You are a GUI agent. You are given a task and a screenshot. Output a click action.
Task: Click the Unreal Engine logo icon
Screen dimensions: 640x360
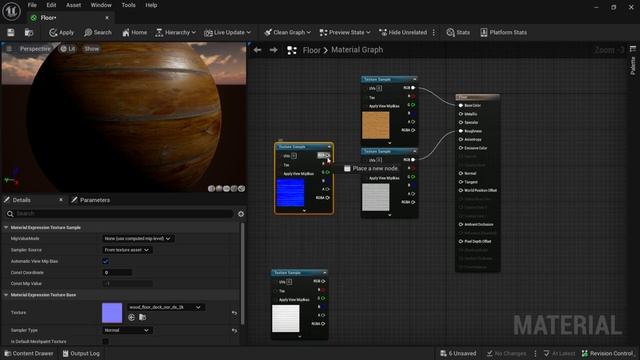point(11,11)
